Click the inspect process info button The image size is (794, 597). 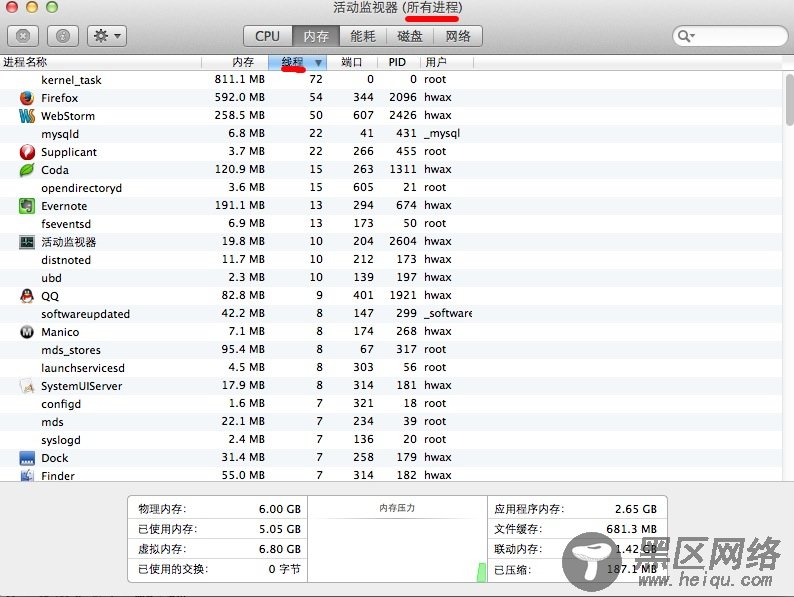pos(63,36)
